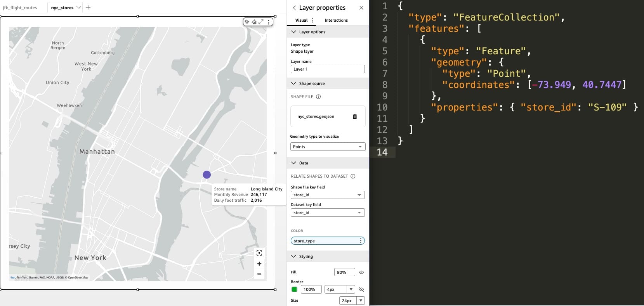The image size is (644, 306).
Task: Open Geometry type to visualize Points dropdown
Action: click(x=328, y=147)
